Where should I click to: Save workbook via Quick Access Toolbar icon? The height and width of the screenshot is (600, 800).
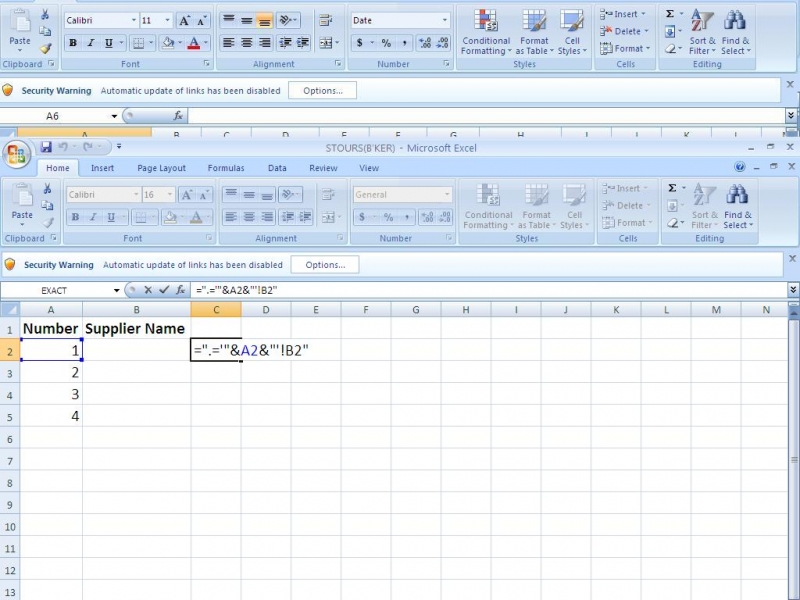coord(46,148)
